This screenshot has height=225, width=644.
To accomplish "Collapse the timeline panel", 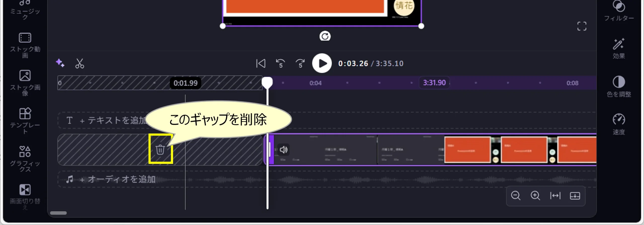I will click(575, 196).
